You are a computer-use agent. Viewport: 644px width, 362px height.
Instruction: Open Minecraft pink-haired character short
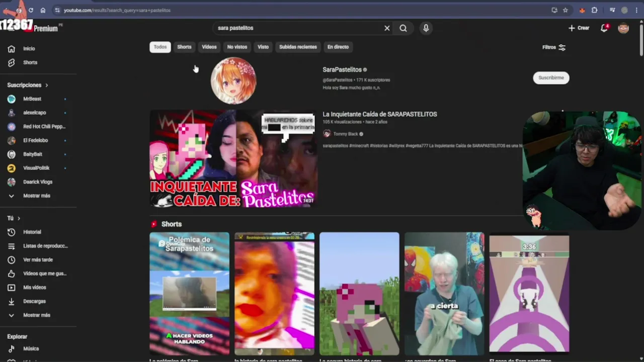pos(359,294)
